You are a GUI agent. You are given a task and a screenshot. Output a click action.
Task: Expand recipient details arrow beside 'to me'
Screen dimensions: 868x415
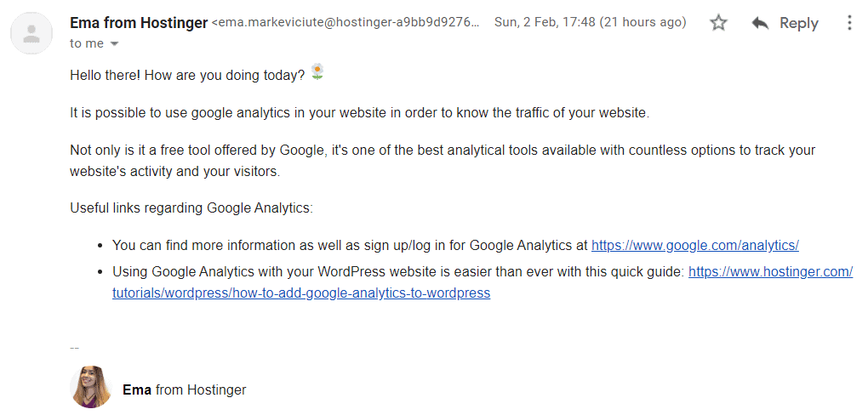[x=115, y=43]
